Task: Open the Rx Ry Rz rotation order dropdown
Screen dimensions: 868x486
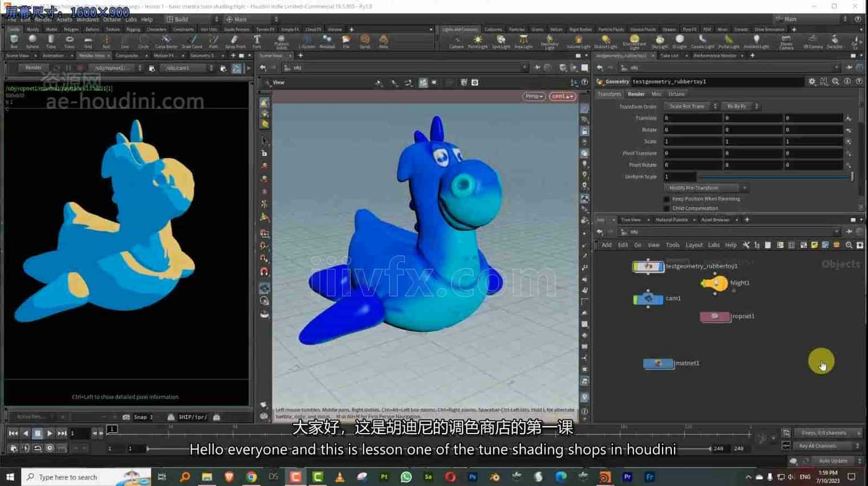Action: (x=741, y=107)
